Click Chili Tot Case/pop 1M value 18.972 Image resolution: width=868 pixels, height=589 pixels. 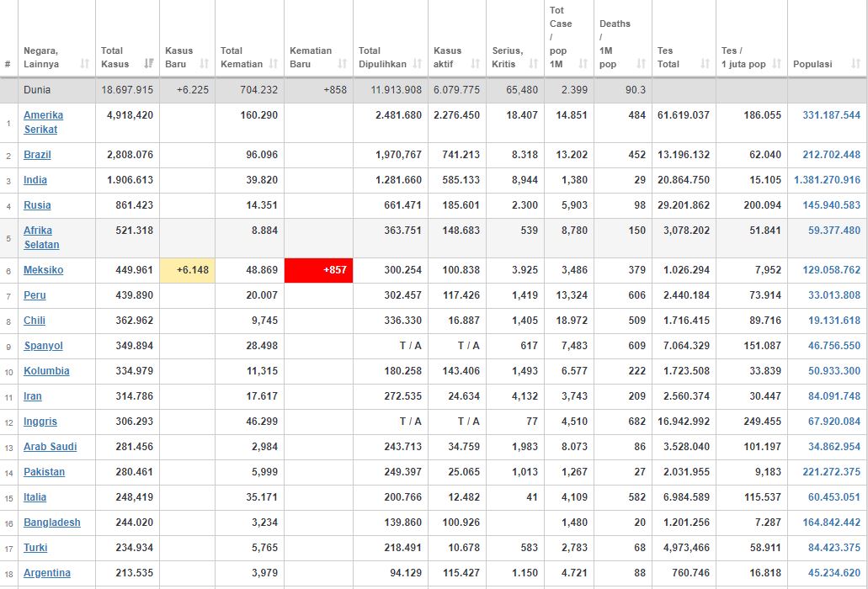coord(572,321)
